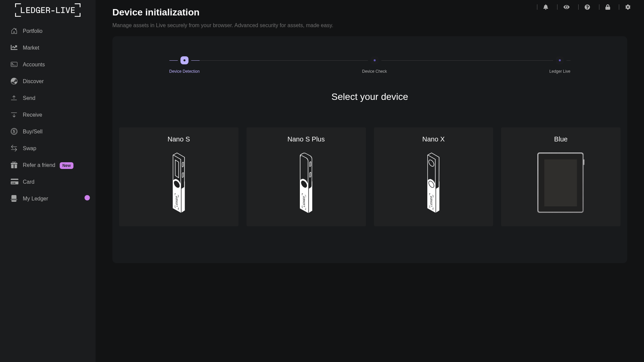Click the Card icon in the sidebar
This screenshot has height=362, width=644.
click(14, 182)
